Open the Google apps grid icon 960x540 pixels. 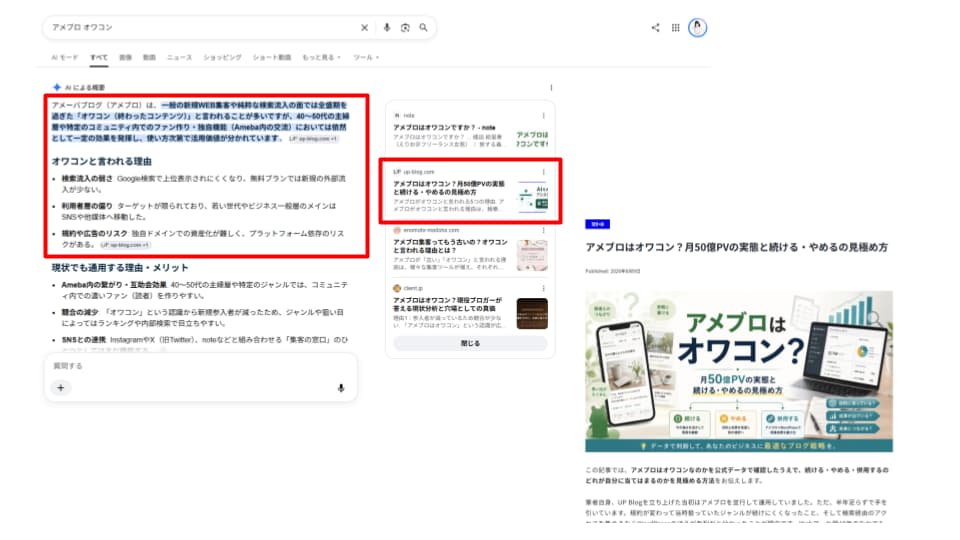tap(675, 28)
